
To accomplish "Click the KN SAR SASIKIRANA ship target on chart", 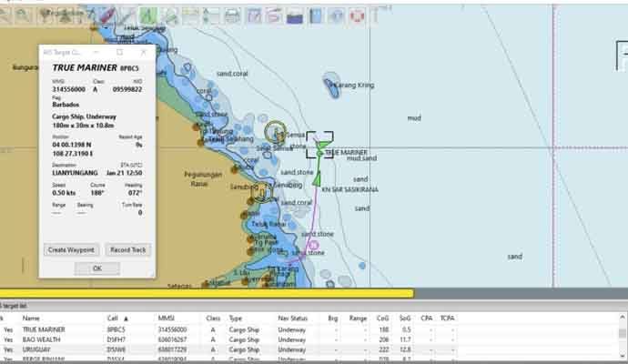I will pyautogui.click(x=316, y=177).
